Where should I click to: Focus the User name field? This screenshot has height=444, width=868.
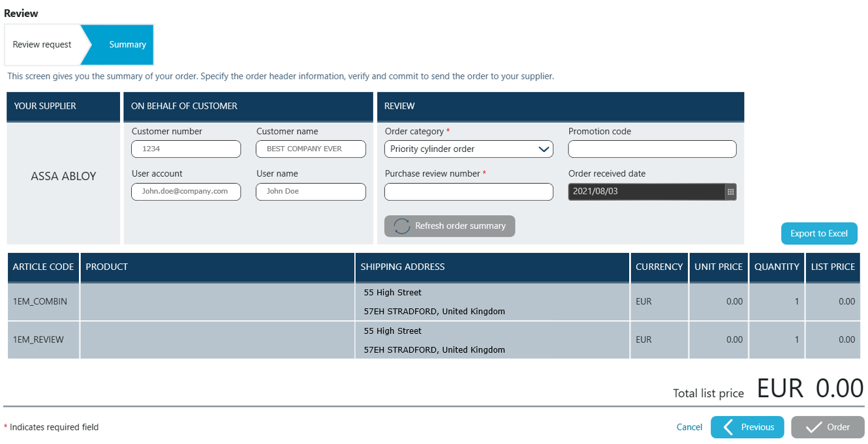311,191
